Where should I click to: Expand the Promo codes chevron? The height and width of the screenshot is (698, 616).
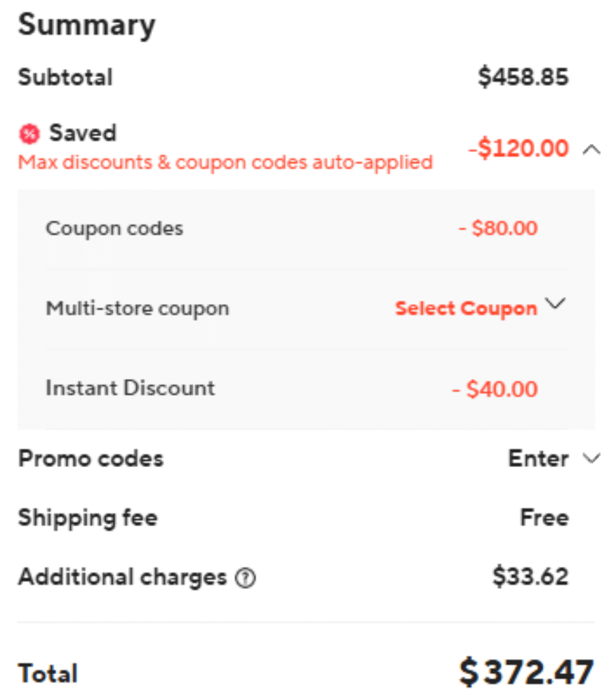(592, 459)
